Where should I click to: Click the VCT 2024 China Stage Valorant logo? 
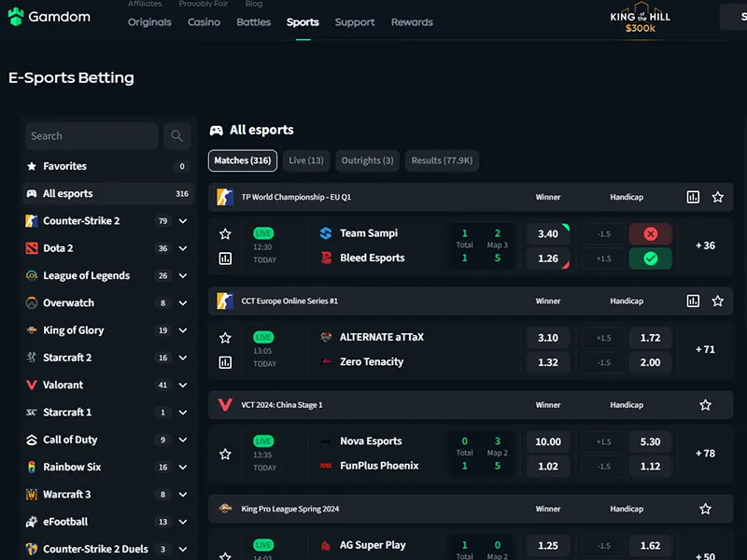pyautogui.click(x=225, y=405)
